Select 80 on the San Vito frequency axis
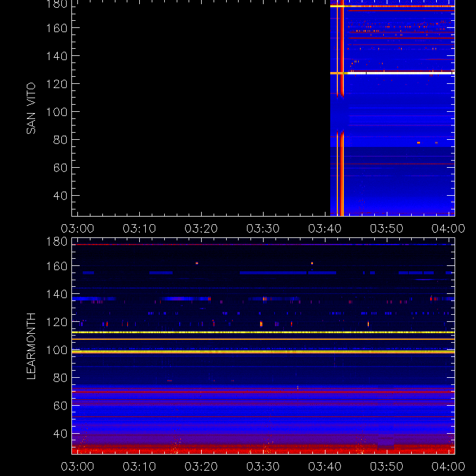The image size is (476, 476). click(x=60, y=140)
